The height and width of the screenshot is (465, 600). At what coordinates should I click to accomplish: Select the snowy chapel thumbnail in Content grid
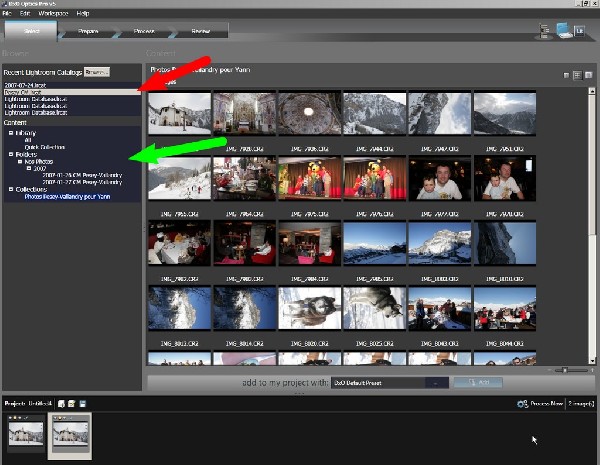(x=179, y=114)
